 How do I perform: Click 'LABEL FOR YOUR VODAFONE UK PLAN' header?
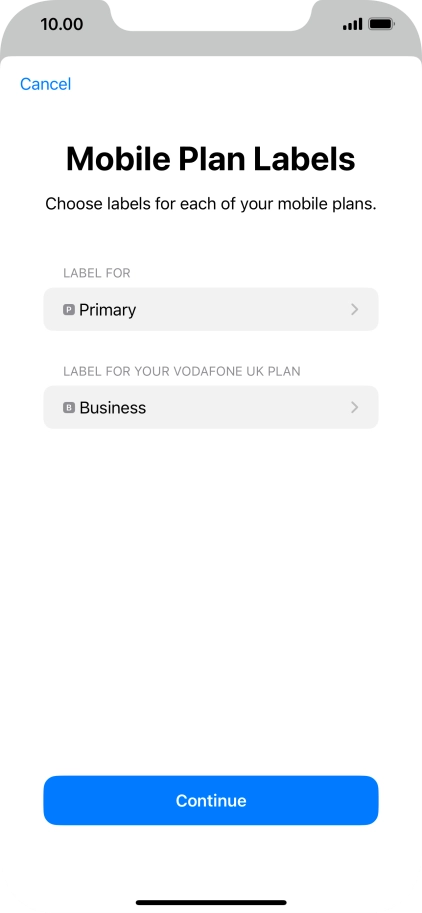[x=182, y=371]
